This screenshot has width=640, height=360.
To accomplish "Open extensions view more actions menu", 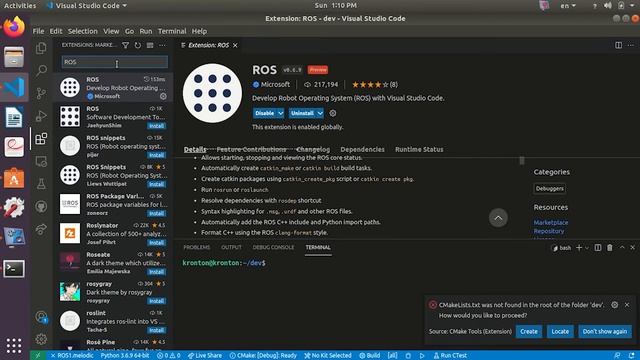I will click(x=162, y=45).
